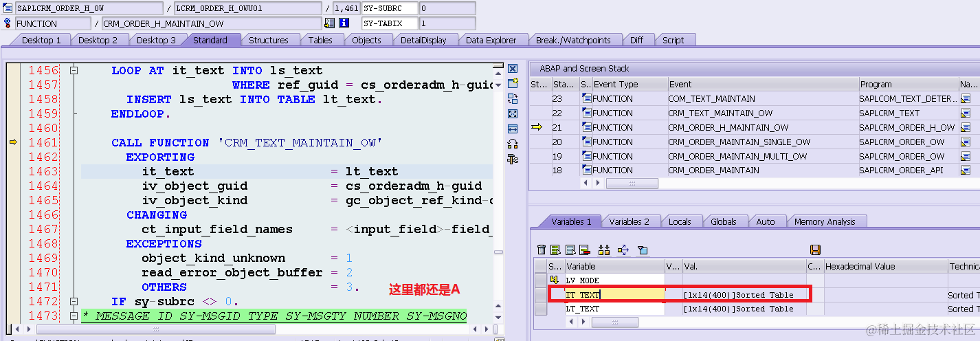Viewport: 980px width, 341px height.
Task: Open navigation icon for COM_TEXT_MAINTAIN stack row
Action: pyautogui.click(x=966, y=99)
